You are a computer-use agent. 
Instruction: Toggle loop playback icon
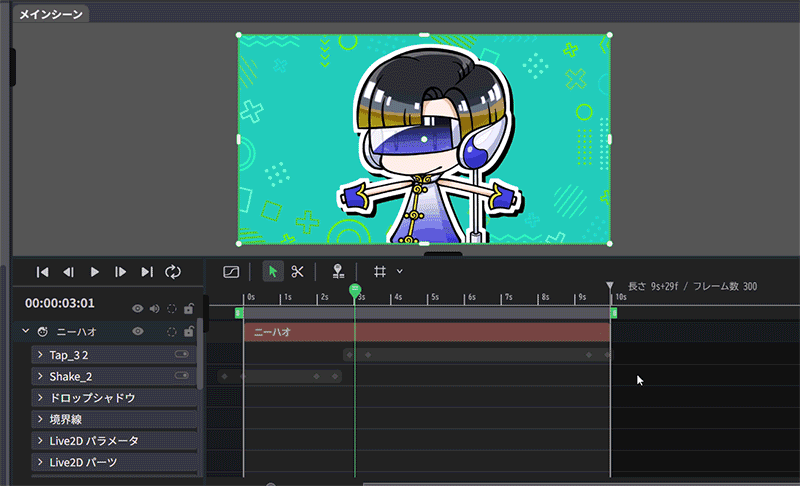(x=173, y=272)
